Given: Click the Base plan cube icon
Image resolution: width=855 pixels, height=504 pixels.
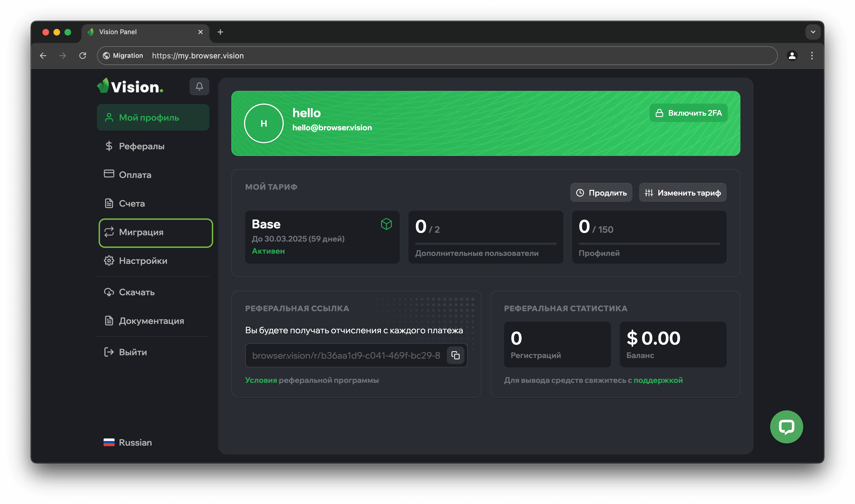Looking at the screenshot, I should [x=386, y=224].
